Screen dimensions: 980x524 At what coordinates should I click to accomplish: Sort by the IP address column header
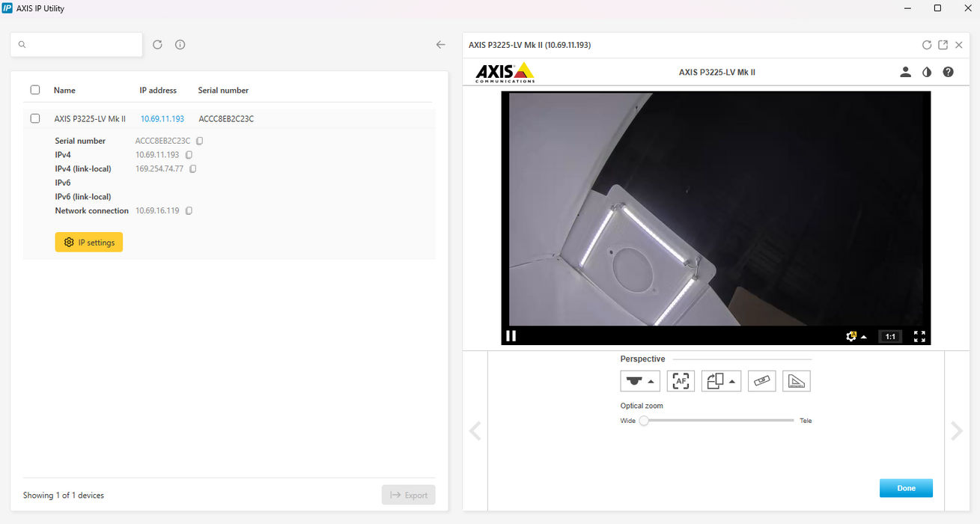coord(158,91)
